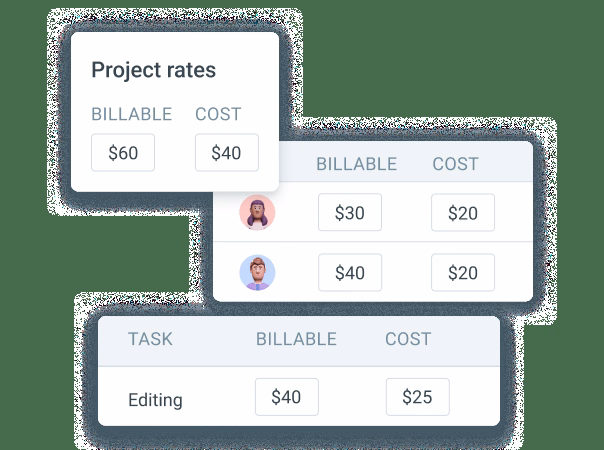Edit the second user's $20 cost rate
The height and width of the screenshot is (450, 604).
[x=463, y=272]
